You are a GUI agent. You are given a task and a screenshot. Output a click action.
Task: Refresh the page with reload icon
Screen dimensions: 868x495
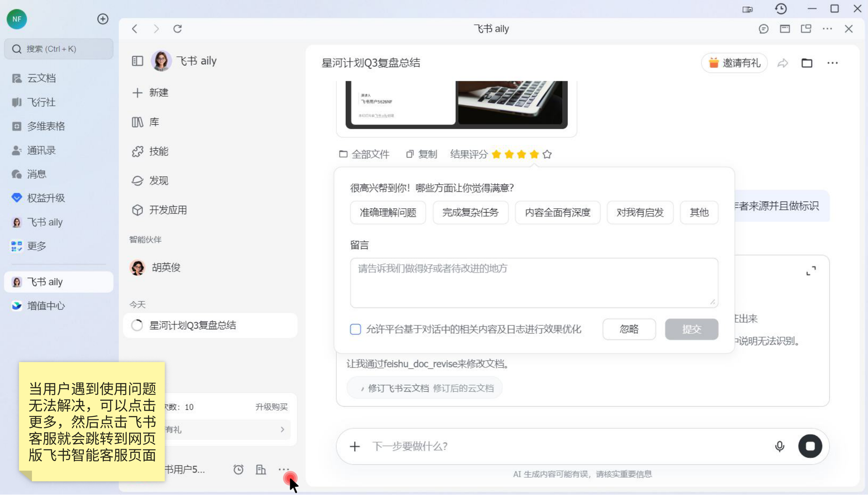tap(178, 29)
